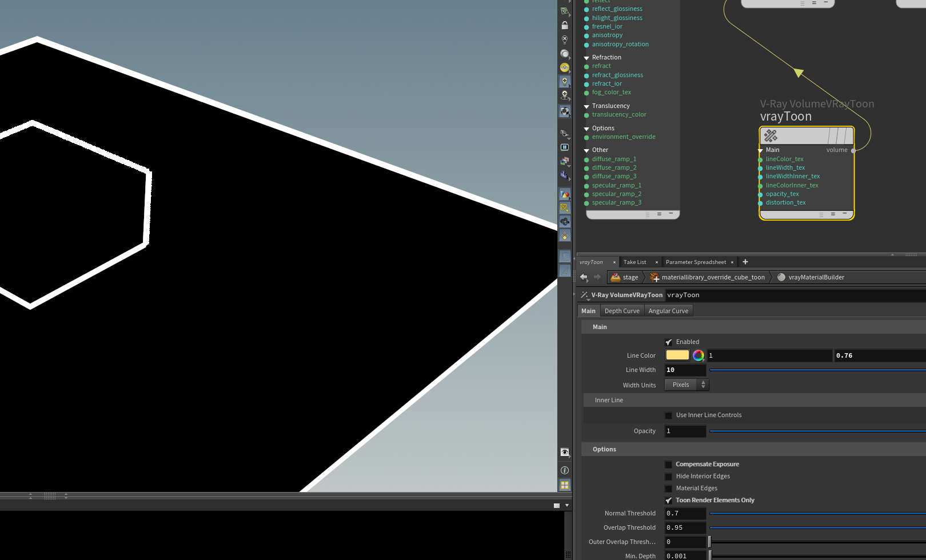Click the Overlap Threshold slider track
This screenshot has height=560, width=926.
817,528
